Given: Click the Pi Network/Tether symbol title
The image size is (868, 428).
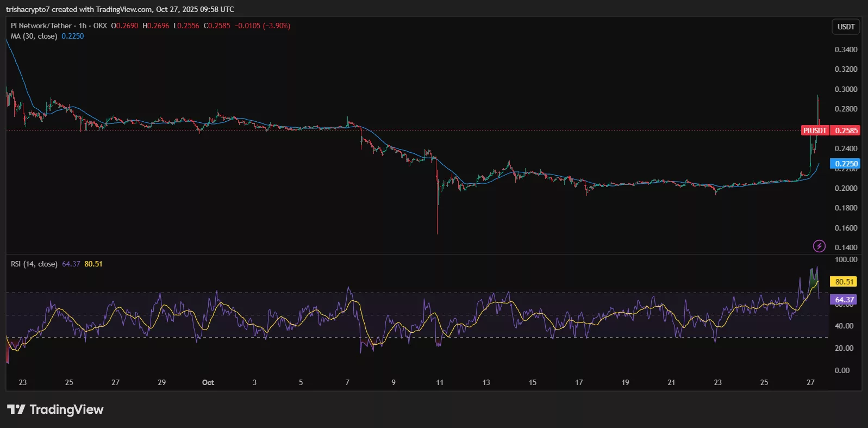Looking at the screenshot, I should (x=41, y=26).
